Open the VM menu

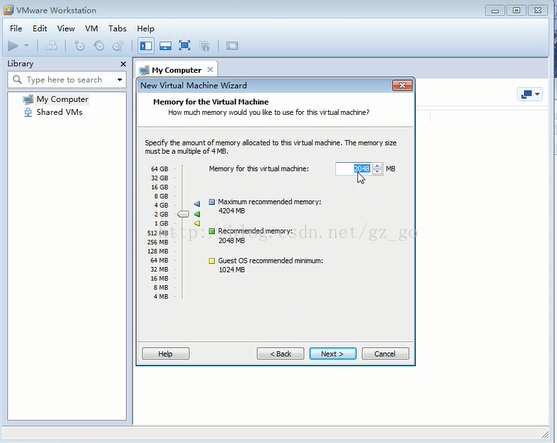pos(91,28)
